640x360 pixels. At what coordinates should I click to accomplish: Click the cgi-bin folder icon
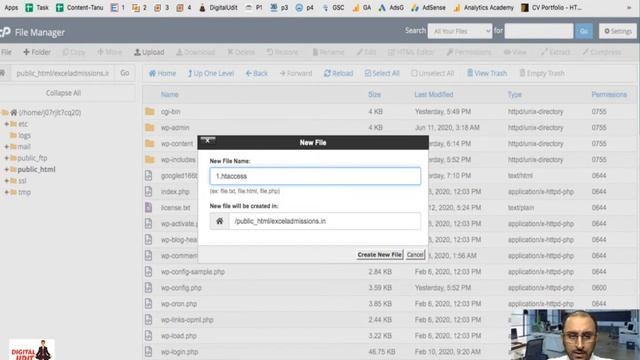(x=150, y=111)
